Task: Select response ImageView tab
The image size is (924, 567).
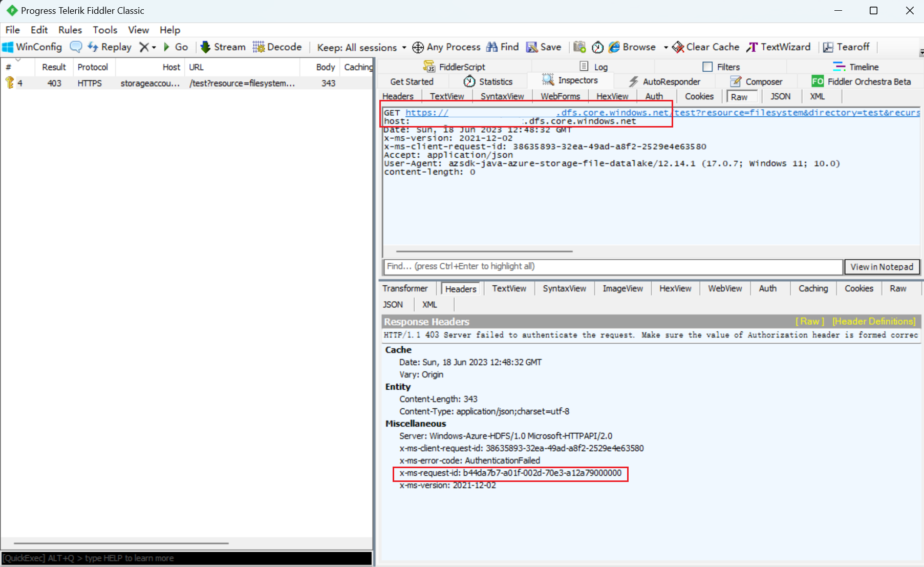Action: pos(622,288)
